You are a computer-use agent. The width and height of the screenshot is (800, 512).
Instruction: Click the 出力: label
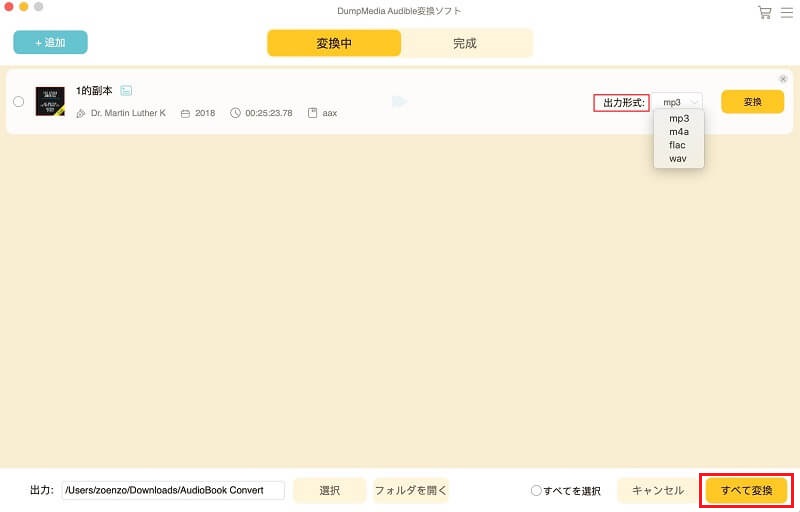click(42, 491)
